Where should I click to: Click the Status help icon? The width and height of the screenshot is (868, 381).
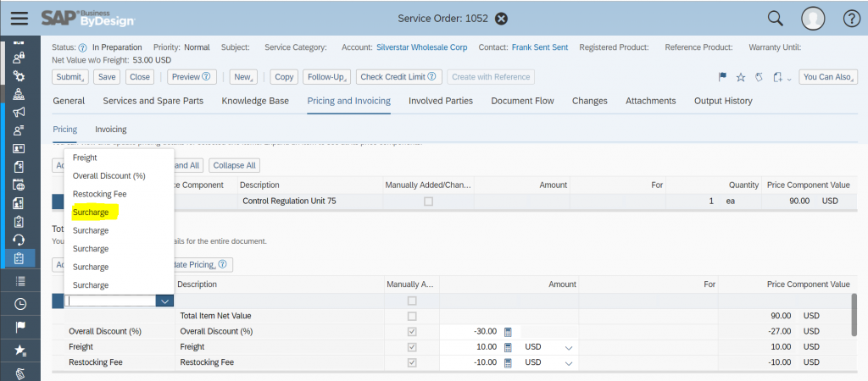82,47
